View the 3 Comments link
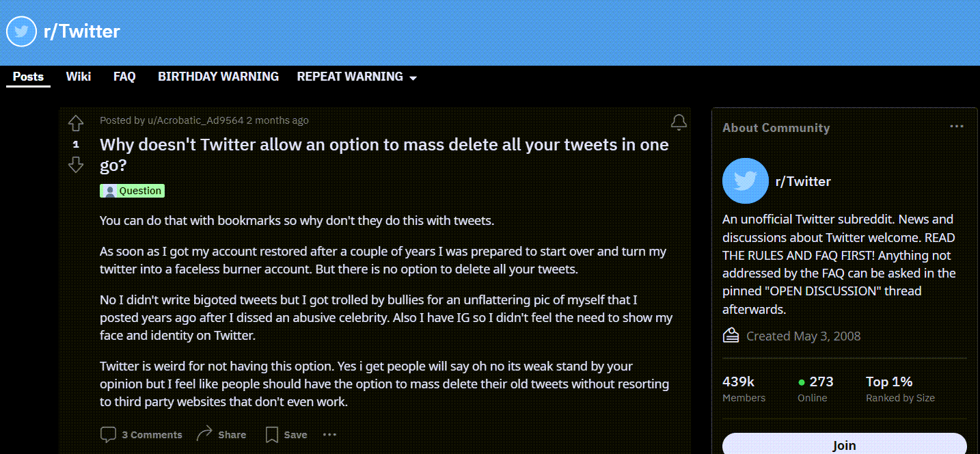The height and width of the screenshot is (454, 980). coord(152,434)
